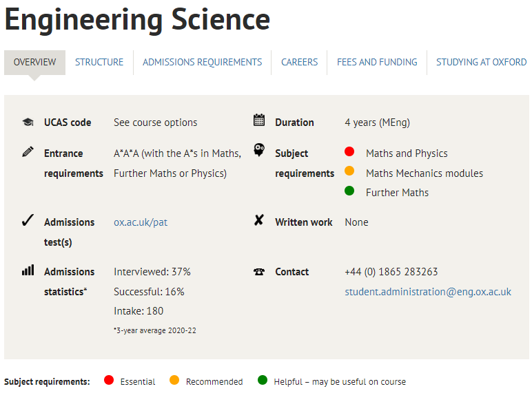This screenshot has width=532, height=393.
Task: Click the telephone Contact icon
Action: [x=259, y=271]
